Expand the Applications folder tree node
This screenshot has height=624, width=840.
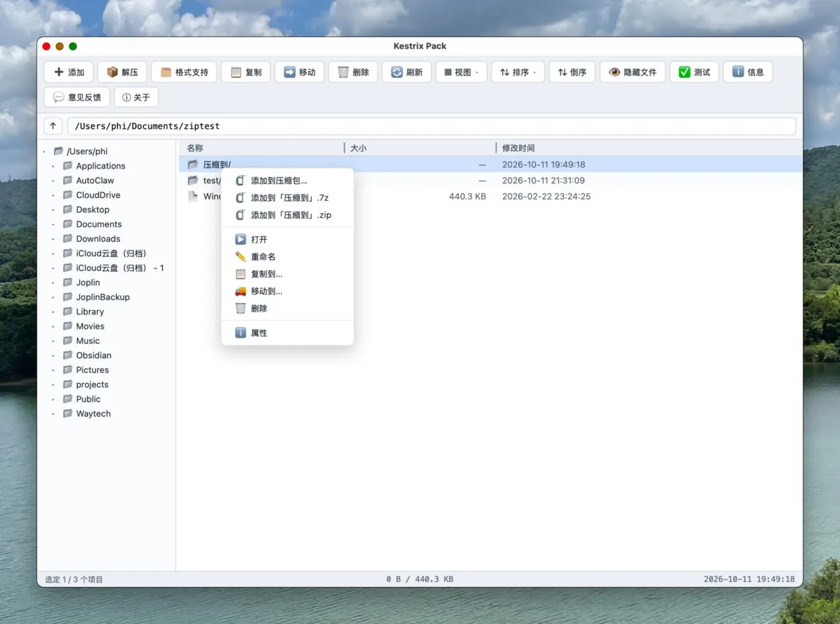click(53, 166)
